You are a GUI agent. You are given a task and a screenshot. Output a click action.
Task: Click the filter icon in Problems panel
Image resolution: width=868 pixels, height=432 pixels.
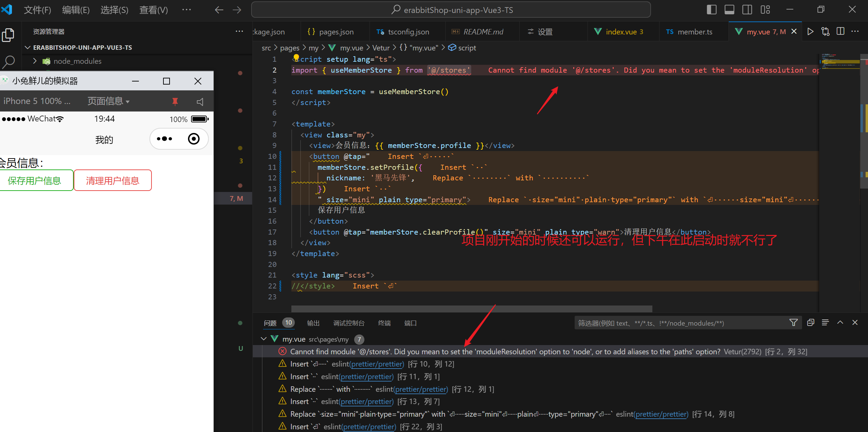793,323
